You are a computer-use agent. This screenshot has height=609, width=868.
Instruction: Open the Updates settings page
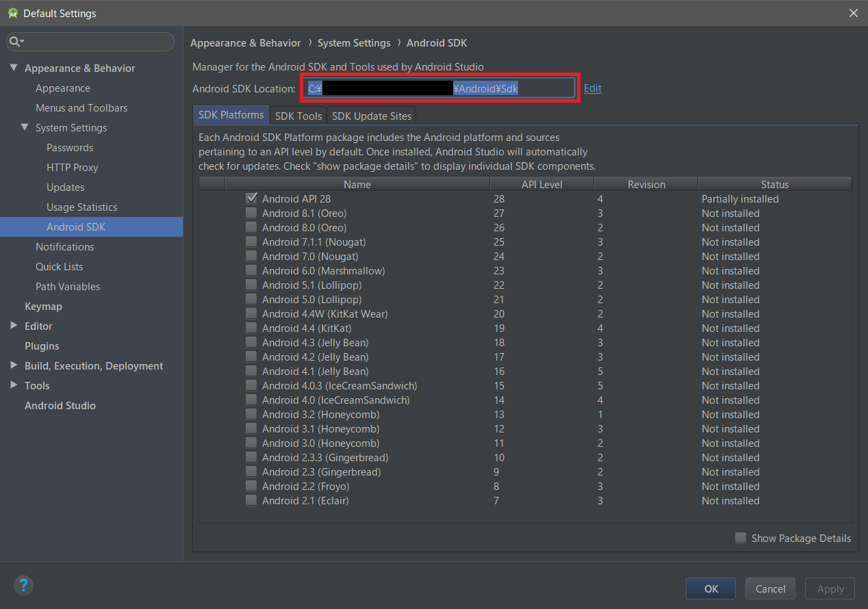click(x=66, y=187)
